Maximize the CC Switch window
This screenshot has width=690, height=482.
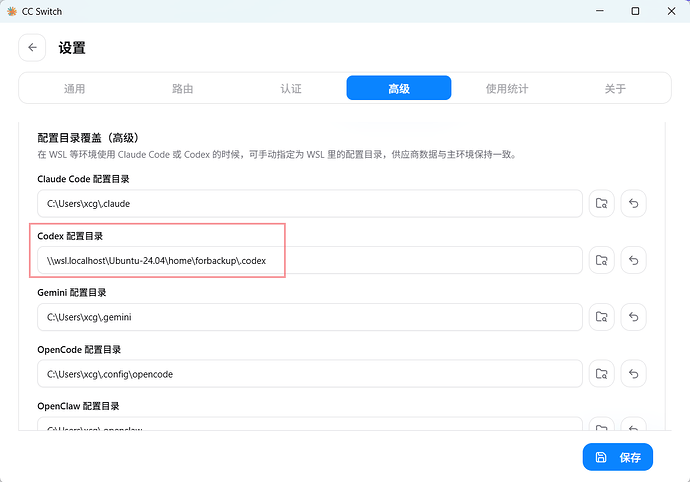coord(635,11)
